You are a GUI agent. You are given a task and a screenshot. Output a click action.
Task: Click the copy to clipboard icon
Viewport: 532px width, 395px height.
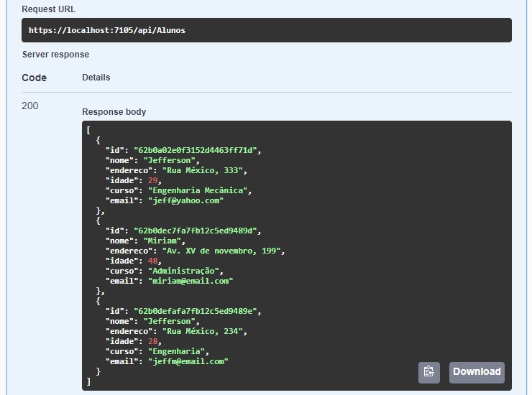(429, 372)
